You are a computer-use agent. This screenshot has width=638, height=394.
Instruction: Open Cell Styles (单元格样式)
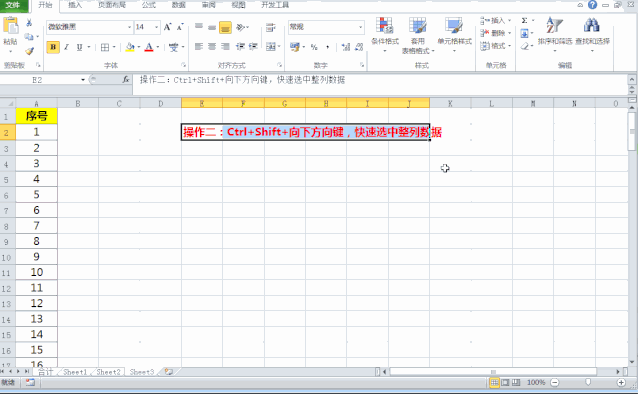coord(454,34)
